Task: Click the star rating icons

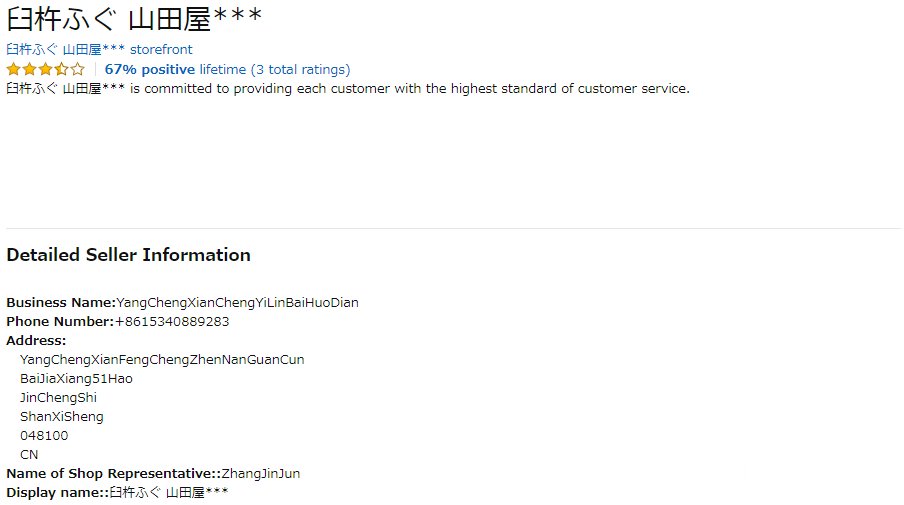Action: (45, 70)
